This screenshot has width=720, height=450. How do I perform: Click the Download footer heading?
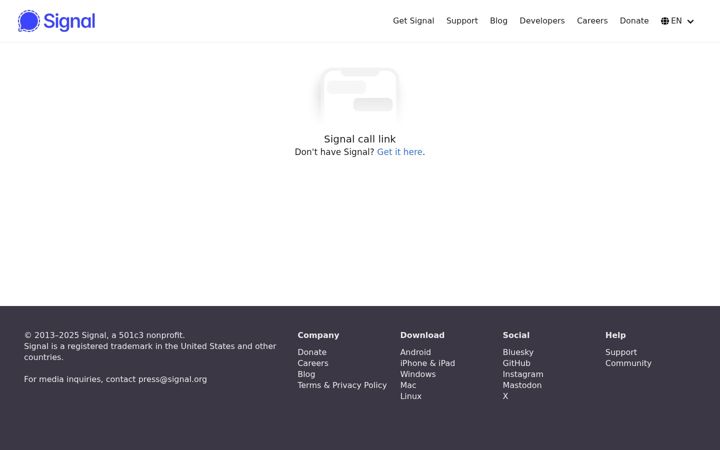(422, 335)
